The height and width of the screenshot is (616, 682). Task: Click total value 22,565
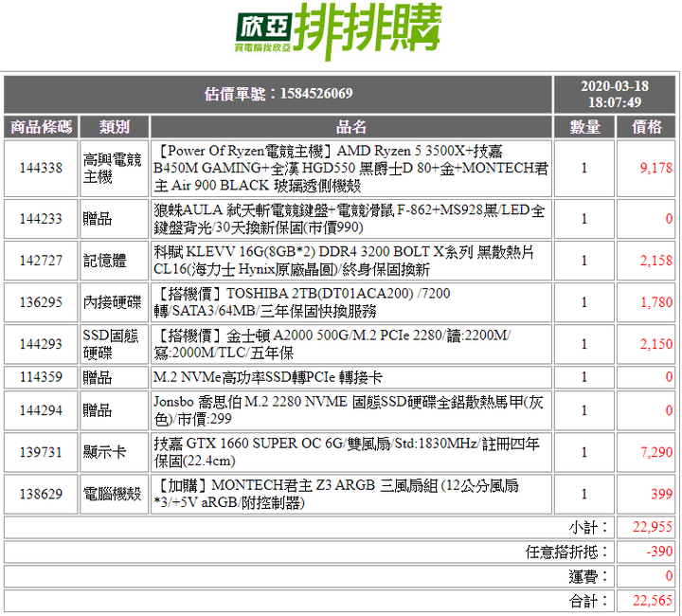coord(653,601)
